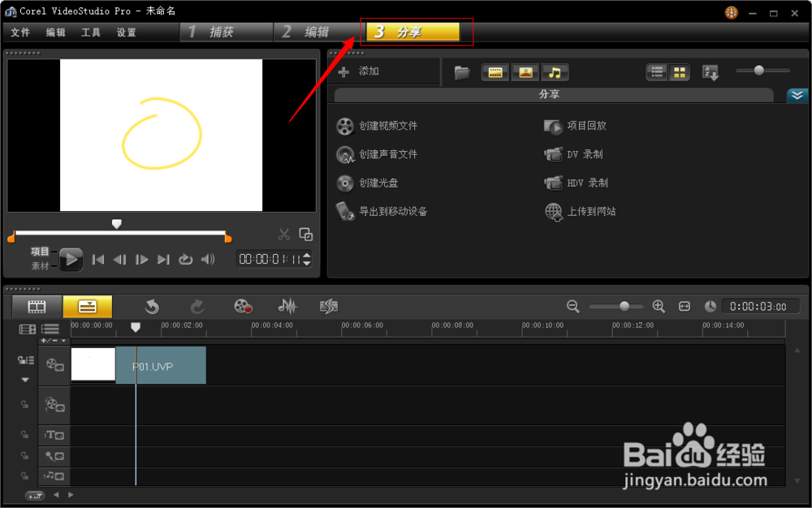
Task: Toggle video filter in library
Action: click(495, 72)
